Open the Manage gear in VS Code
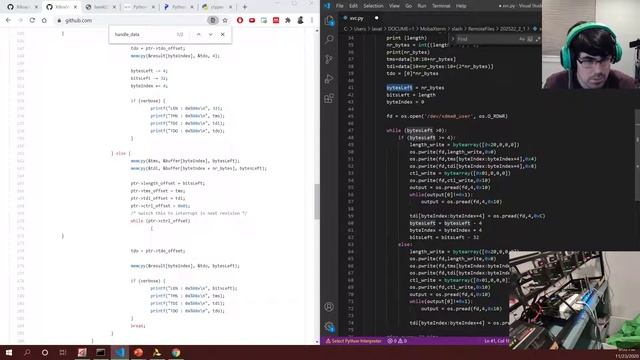The height and width of the screenshot is (360, 640). click(329, 326)
